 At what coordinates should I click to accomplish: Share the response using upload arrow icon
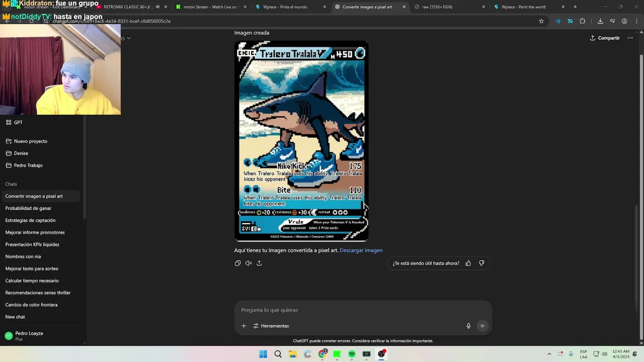[259, 263]
